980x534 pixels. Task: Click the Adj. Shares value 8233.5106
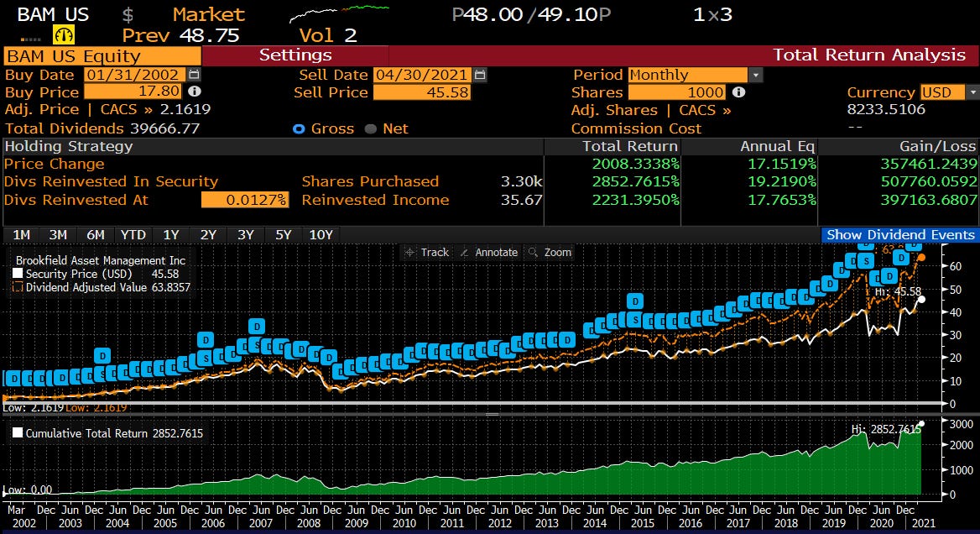point(886,109)
